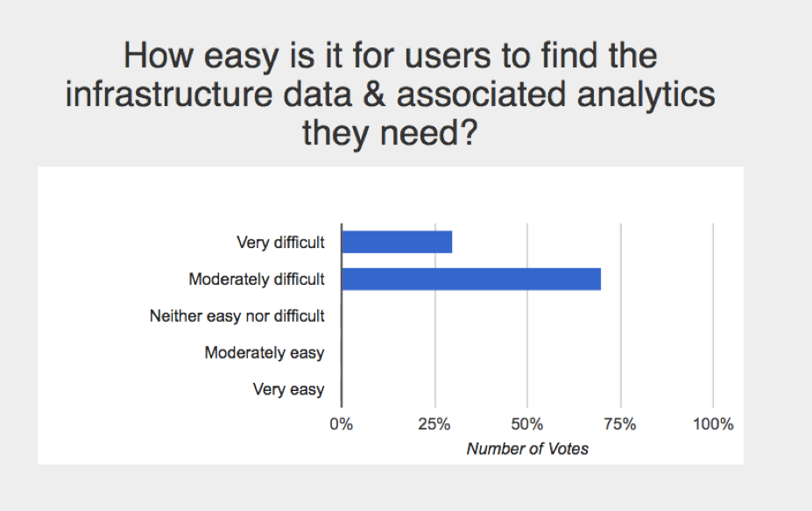
Task: Click the Moderately easy label
Action: 265,353
